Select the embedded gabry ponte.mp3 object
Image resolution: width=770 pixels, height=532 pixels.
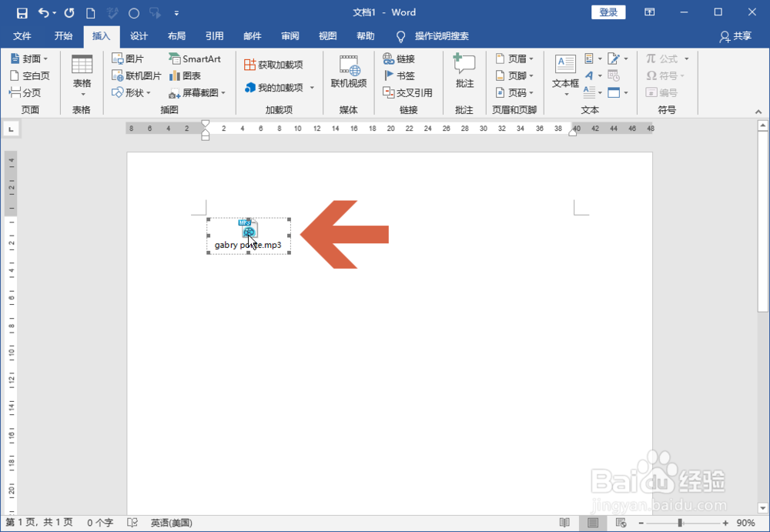[x=249, y=236]
